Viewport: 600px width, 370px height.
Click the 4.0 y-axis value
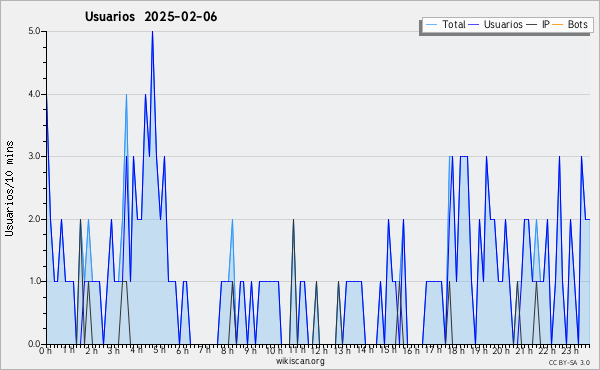click(34, 94)
